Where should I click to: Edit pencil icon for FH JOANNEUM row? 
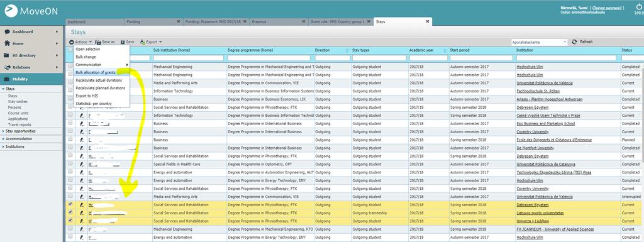[x=82, y=229]
